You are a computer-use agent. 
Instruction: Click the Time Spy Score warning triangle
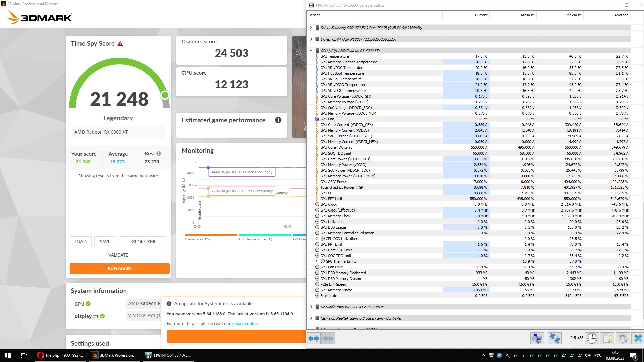click(x=120, y=44)
